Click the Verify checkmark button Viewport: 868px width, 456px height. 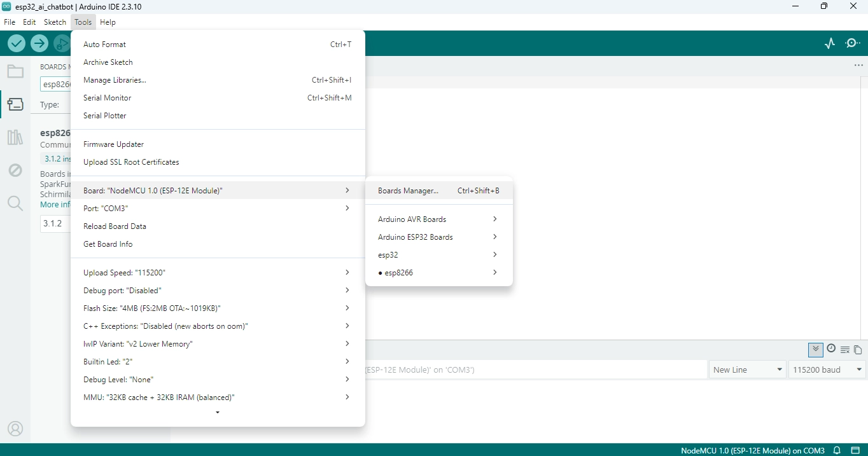click(x=17, y=43)
